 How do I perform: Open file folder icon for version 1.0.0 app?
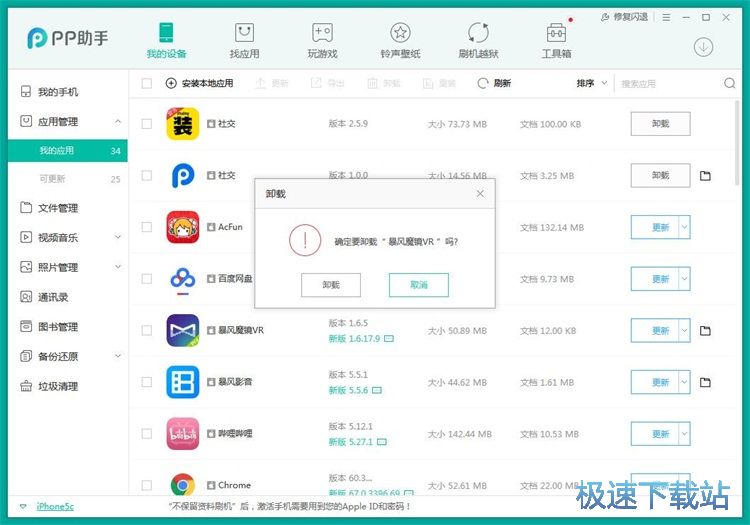705,176
